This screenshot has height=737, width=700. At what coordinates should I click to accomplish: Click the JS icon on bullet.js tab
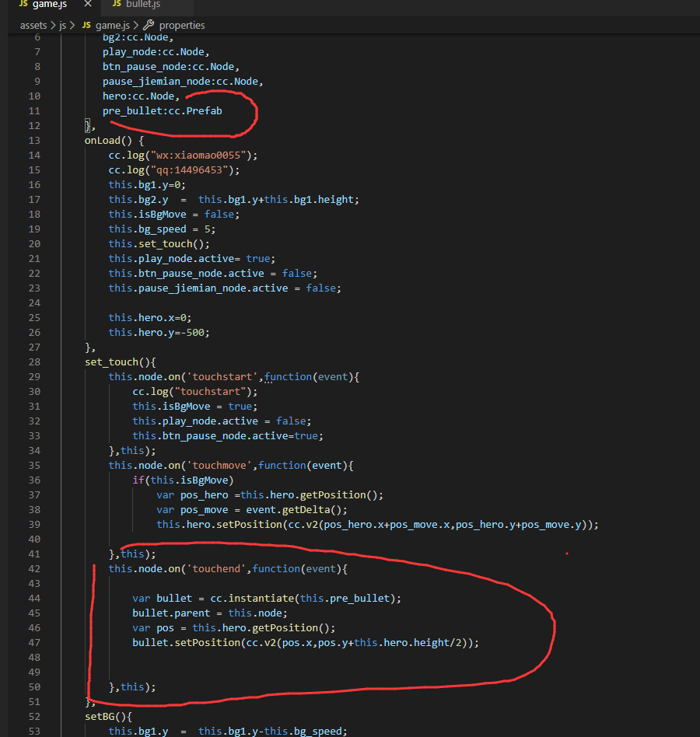point(117,5)
